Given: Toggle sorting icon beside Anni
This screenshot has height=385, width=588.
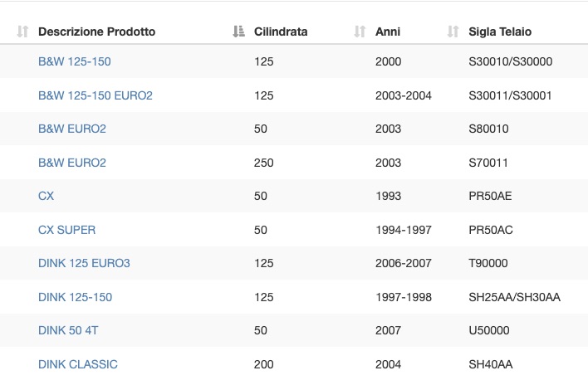Looking at the screenshot, I should click(360, 32).
